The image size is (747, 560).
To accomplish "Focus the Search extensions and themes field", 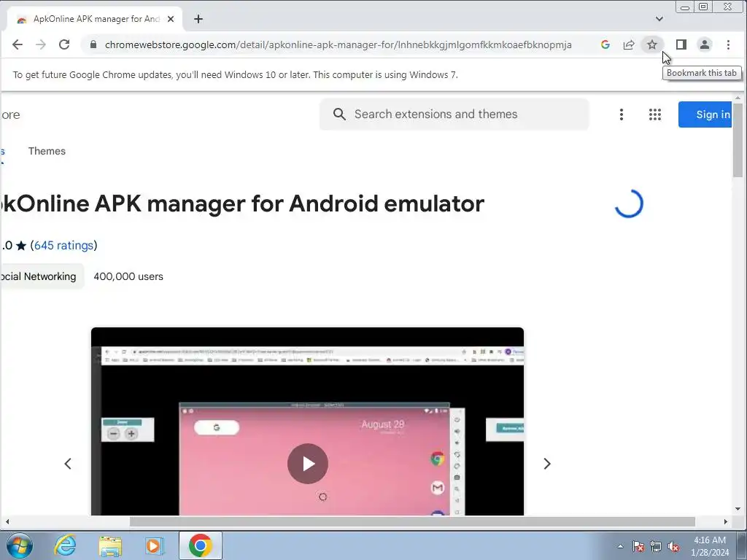I will point(454,114).
